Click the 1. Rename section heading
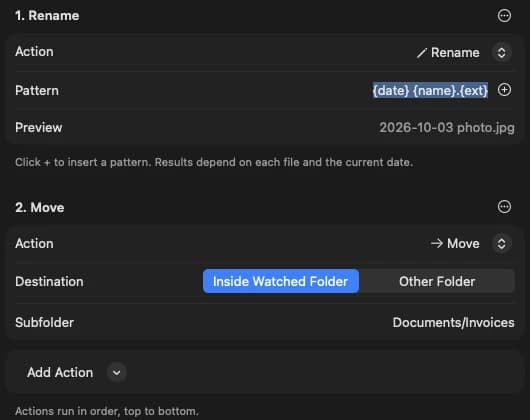 pos(47,16)
